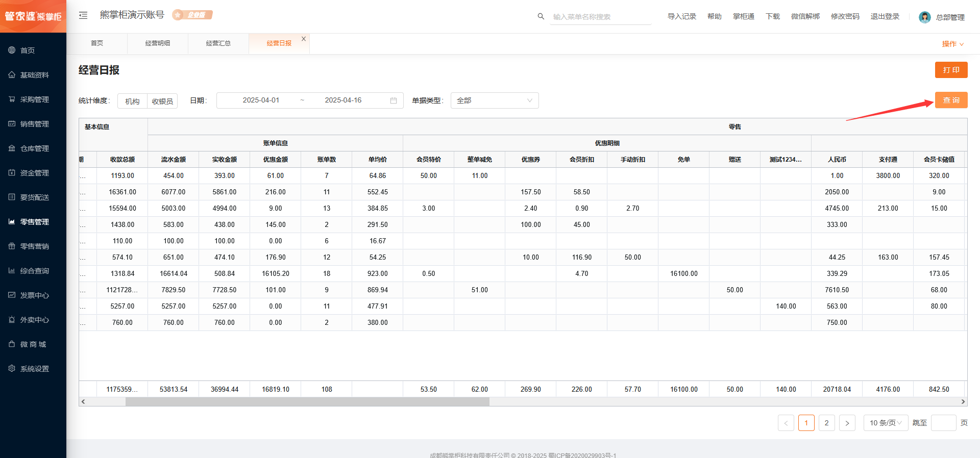Image resolution: width=980 pixels, height=458 pixels.
Task: Change the 10 条/页 page size
Action: 885,423
